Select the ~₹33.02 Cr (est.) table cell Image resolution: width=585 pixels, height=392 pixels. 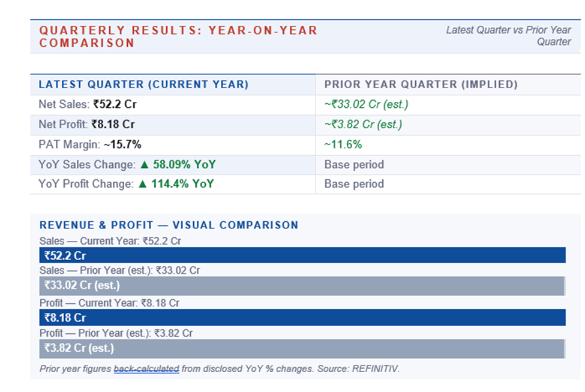point(366,104)
